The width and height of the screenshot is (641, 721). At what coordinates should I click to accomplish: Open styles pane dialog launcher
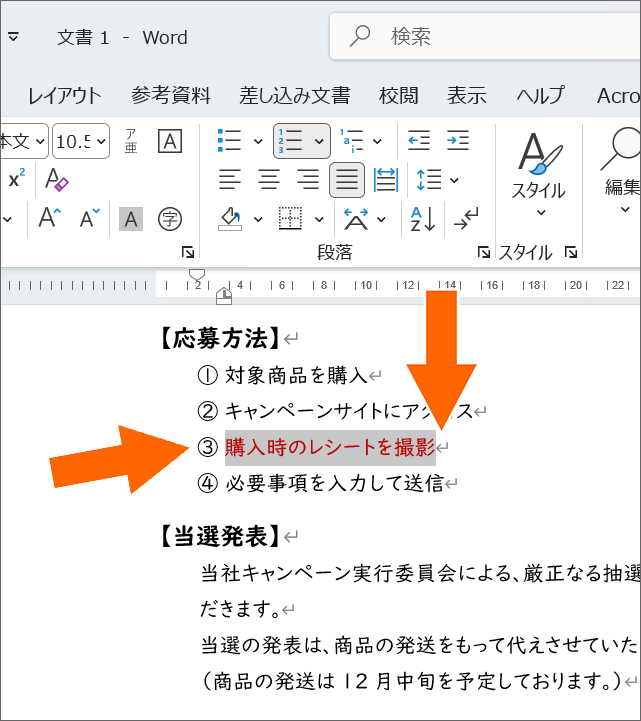(x=571, y=252)
